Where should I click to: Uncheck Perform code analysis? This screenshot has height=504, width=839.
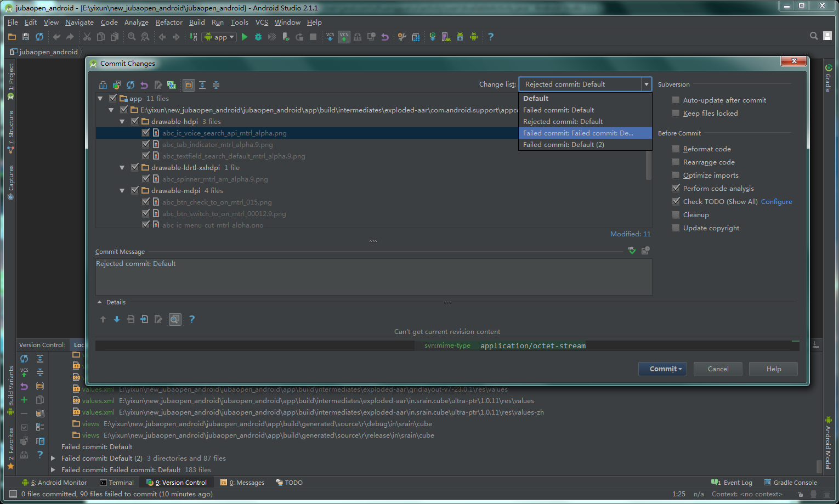click(x=676, y=188)
